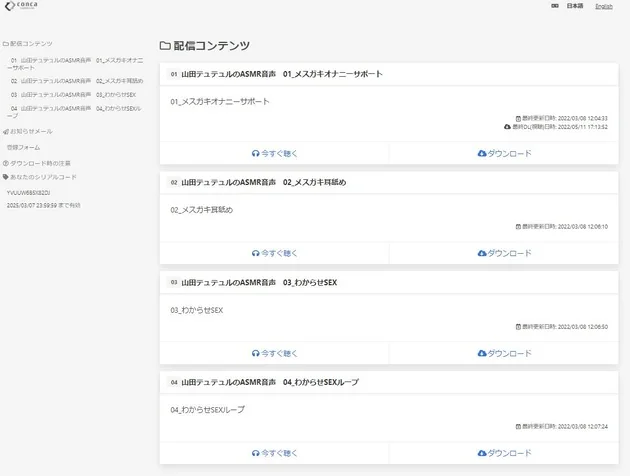Switch language to 日本語
The height and width of the screenshot is (476, 630).
575,6
